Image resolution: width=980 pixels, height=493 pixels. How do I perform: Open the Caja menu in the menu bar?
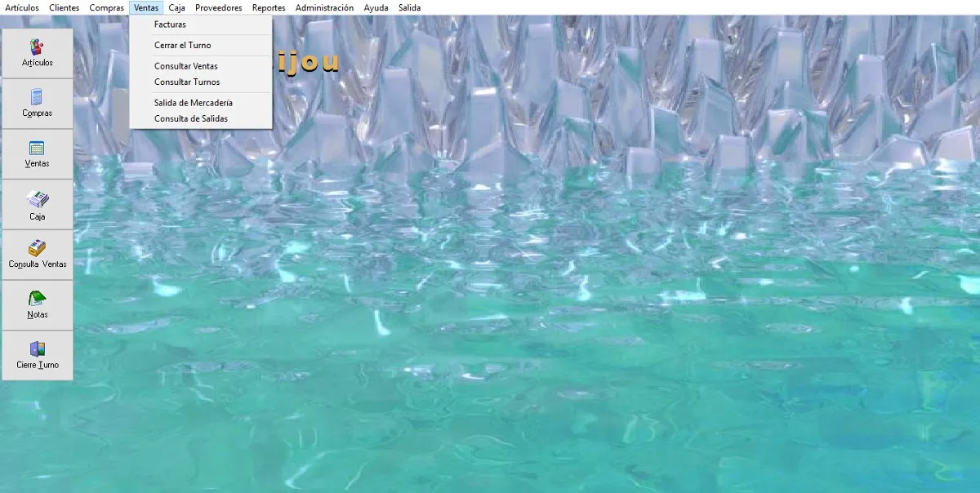[x=177, y=7]
